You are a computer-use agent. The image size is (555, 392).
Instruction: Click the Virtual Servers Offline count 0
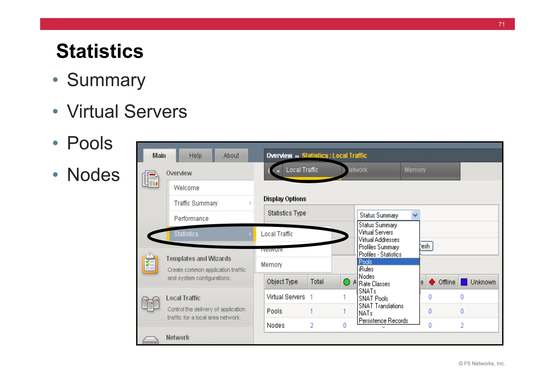(430, 297)
